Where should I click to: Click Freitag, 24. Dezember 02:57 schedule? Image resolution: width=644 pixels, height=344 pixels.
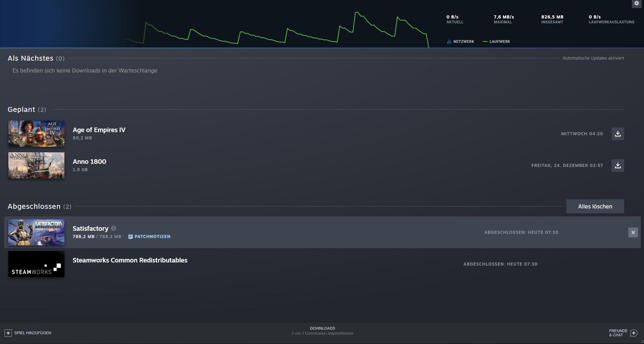pos(567,165)
